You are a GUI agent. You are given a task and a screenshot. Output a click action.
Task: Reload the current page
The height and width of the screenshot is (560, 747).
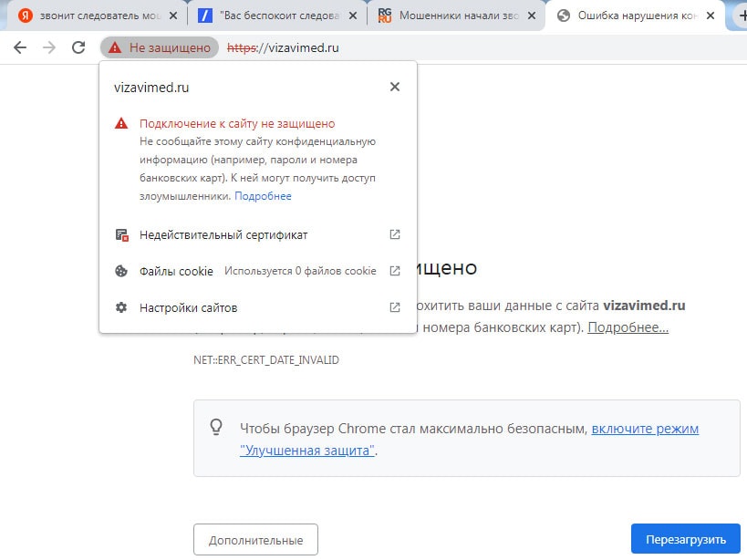coord(78,47)
